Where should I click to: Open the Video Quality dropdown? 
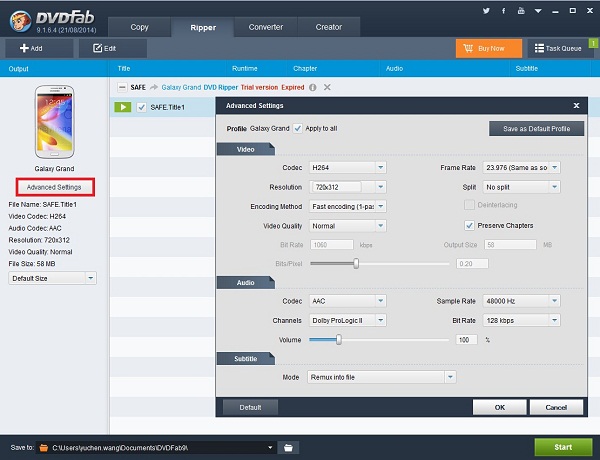(347, 226)
